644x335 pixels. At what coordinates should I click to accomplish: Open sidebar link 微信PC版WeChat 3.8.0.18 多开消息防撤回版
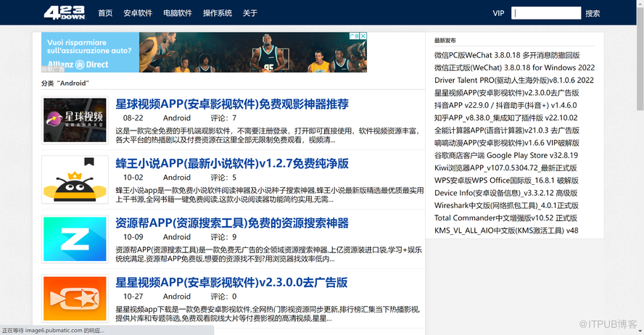pos(507,55)
